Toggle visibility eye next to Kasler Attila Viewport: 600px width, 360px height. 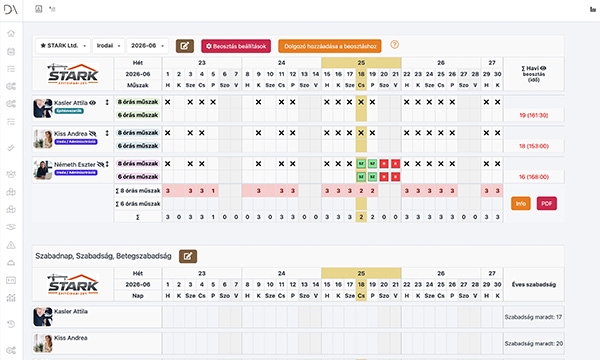tap(92, 103)
